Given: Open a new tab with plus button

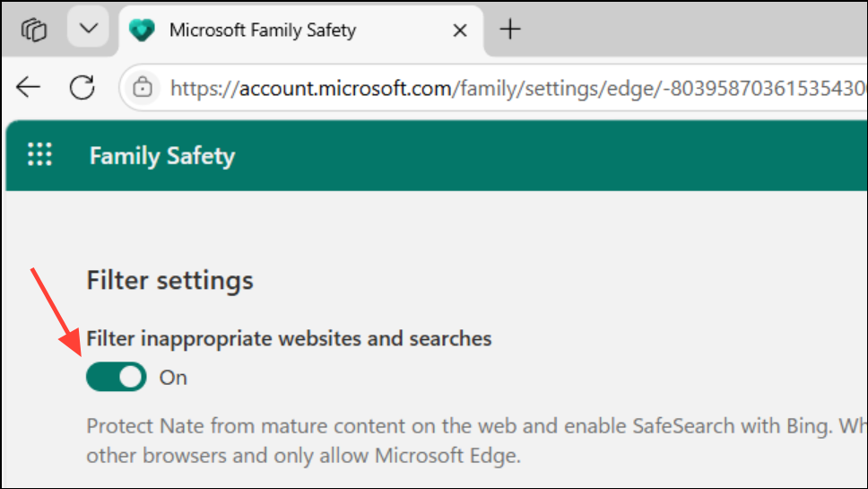Looking at the screenshot, I should click(x=510, y=30).
